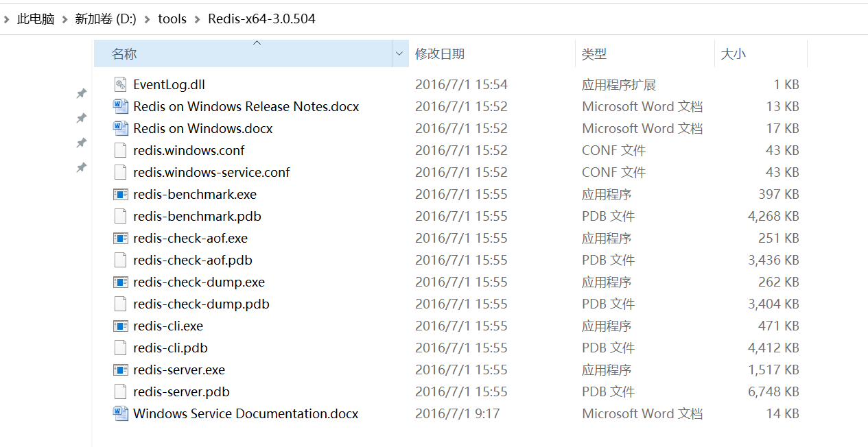Select redis-check-aof.pdb file name
The image size is (868, 447).
pyautogui.click(x=193, y=260)
